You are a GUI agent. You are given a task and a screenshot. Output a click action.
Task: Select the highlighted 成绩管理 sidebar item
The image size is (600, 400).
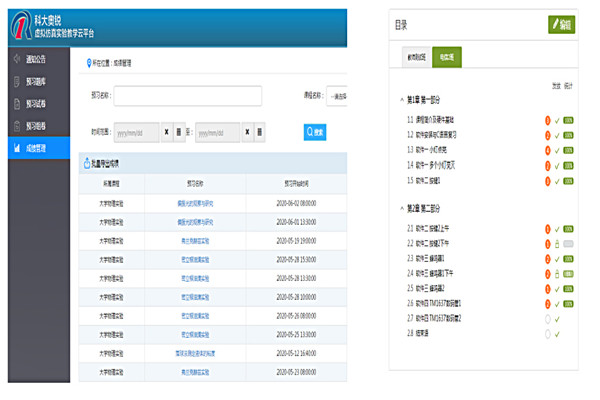(39, 148)
